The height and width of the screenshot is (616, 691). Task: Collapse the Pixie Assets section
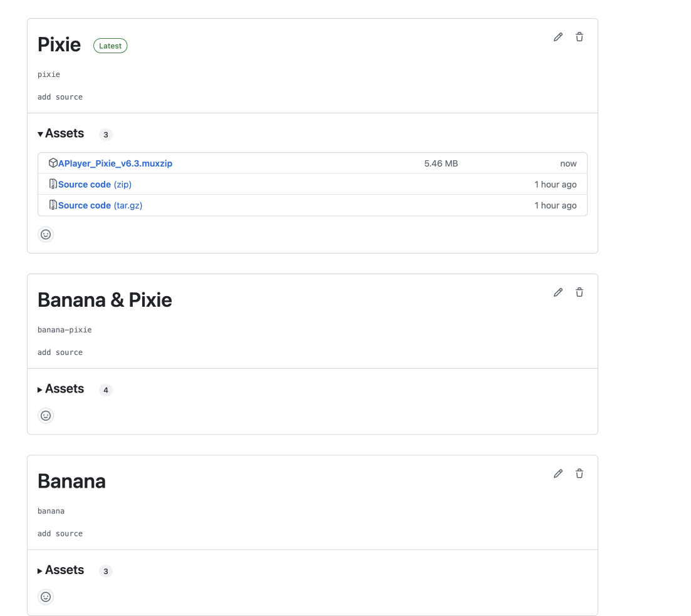pyautogui.click(x=61, y=133)
